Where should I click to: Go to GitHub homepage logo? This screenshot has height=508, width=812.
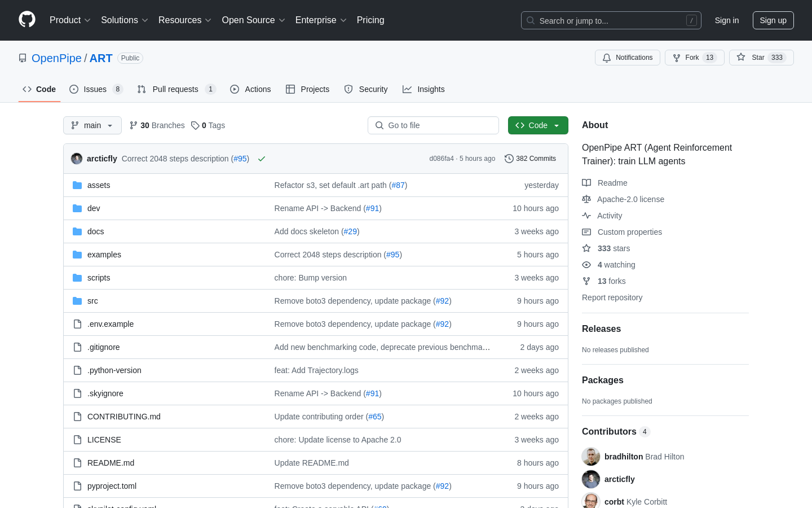pyautogui.click(x=27, y=20)
